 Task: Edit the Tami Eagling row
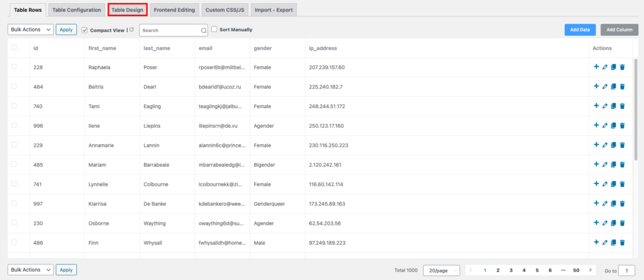(604, 106)
